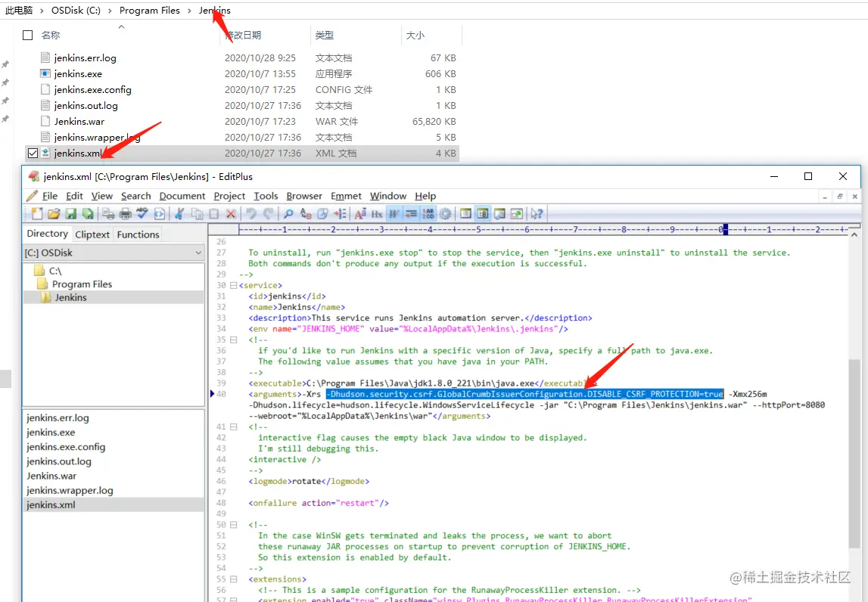Collapse the <service> fold marker at line 30
The height and width of the screenshot is (602, 868).
click(x=234, y=286)
